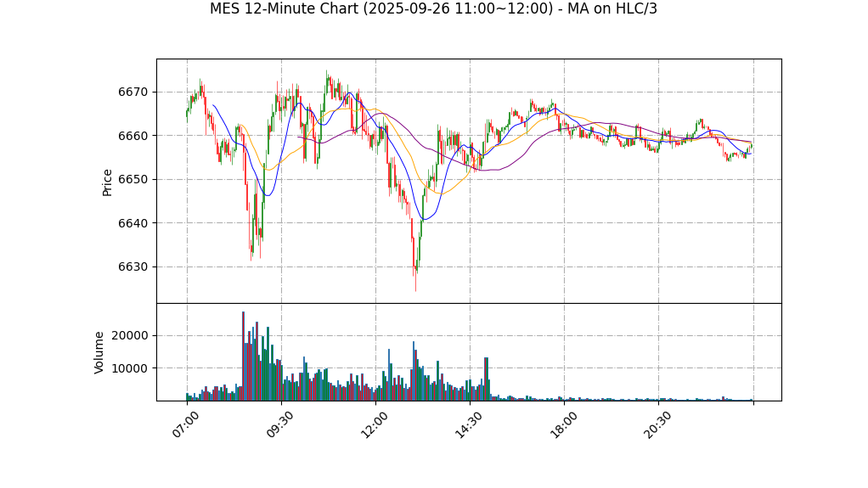Click the 09:30 time axis label

(279, 425)
